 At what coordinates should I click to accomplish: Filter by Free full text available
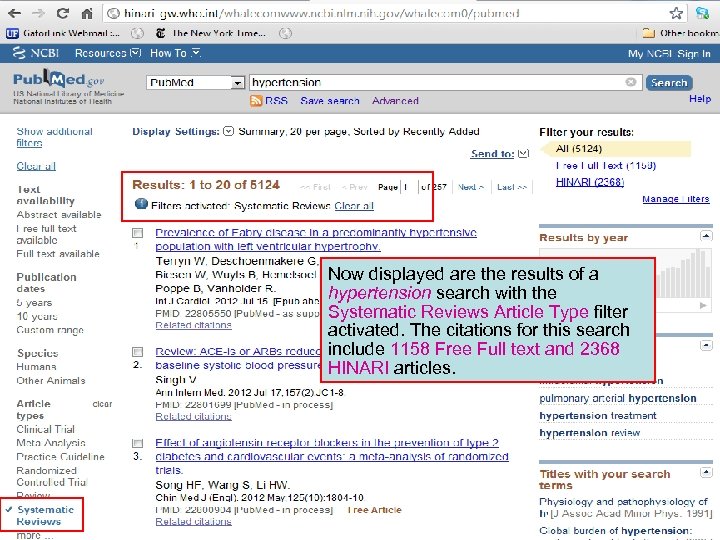(46, 234)
